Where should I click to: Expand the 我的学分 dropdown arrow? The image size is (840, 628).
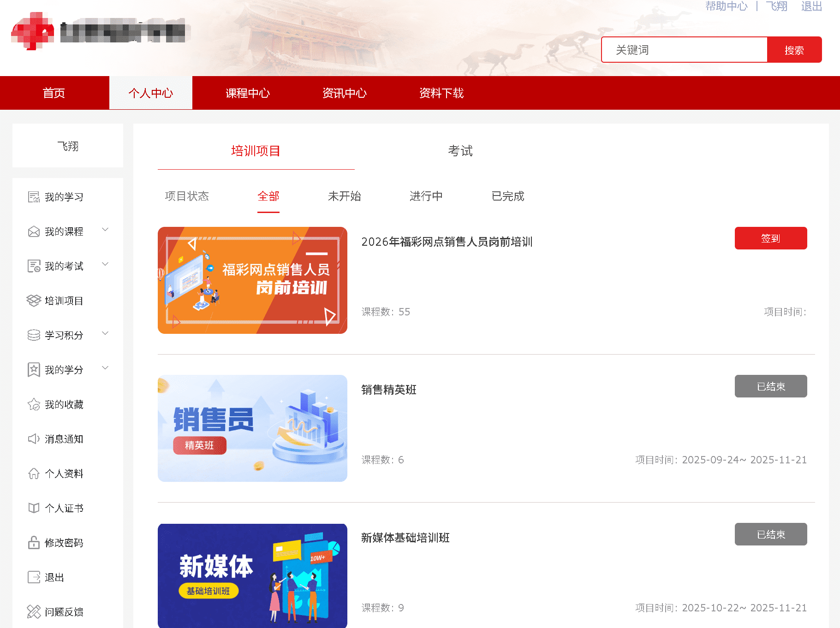click(x=105, y=368)
